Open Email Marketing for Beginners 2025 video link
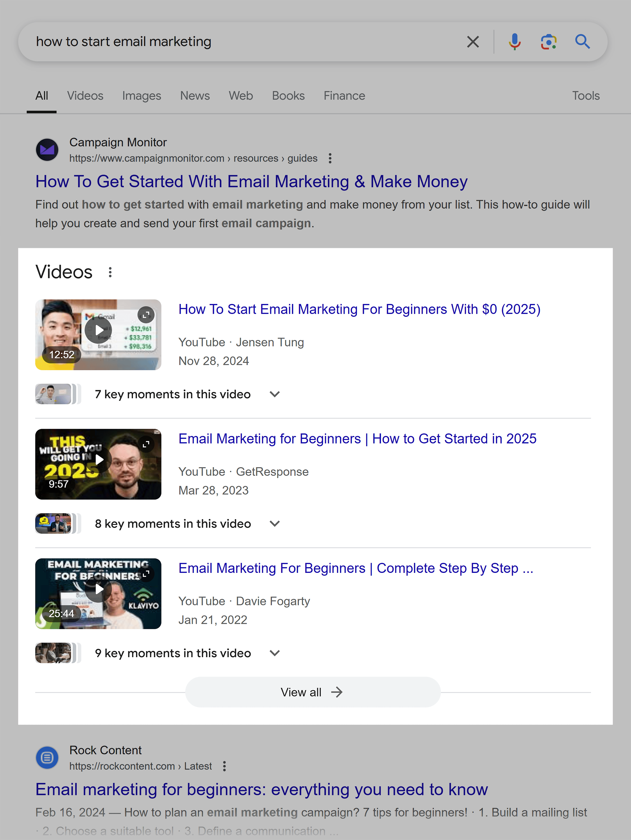This screenshot has width=631, height=840. [357, 439]
